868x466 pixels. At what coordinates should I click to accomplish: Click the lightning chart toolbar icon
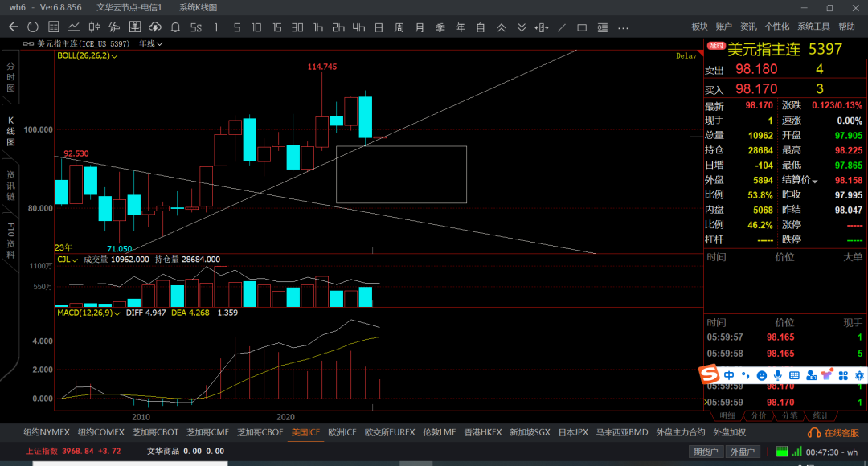pyautogui.click(x=114, y=27)
